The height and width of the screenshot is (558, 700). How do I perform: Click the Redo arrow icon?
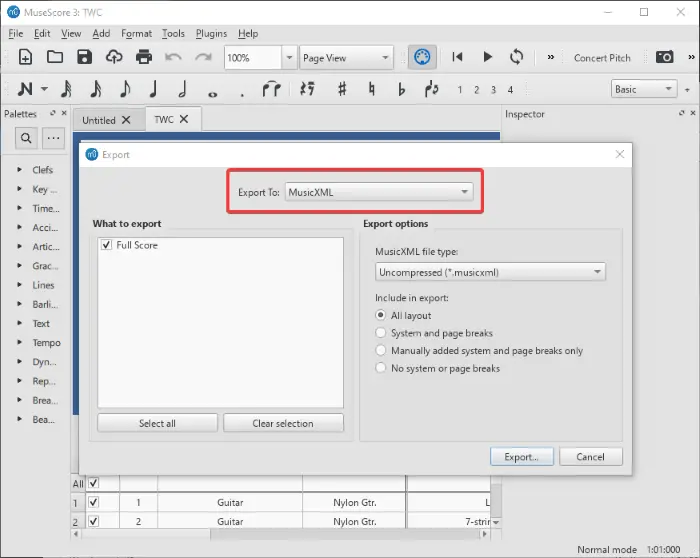point(203,57)
